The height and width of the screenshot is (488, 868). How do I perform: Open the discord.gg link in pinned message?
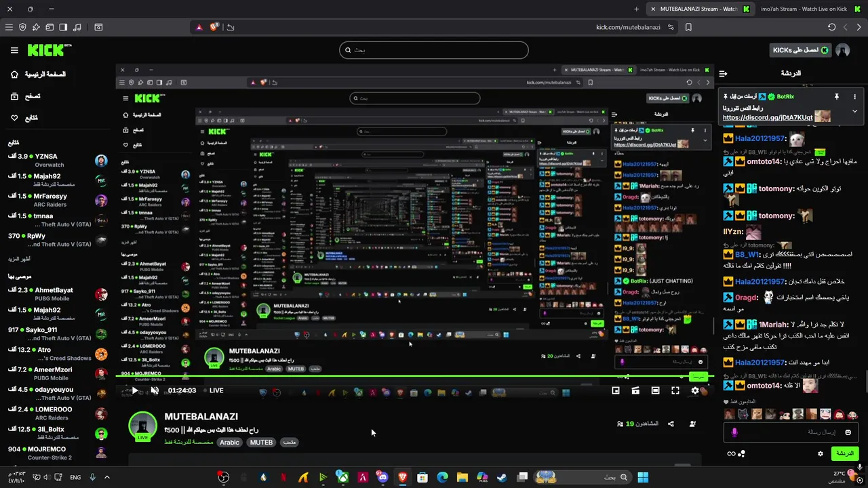(x=768, y=117)
